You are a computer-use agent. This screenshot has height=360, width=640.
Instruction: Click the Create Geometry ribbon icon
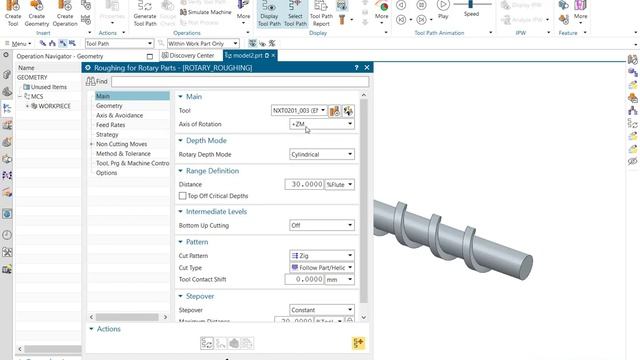37,13
